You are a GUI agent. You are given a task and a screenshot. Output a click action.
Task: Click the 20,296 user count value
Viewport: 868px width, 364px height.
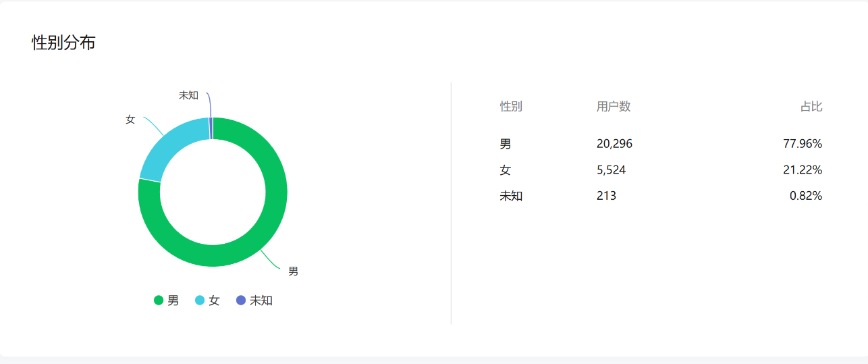tap(614, 144)
